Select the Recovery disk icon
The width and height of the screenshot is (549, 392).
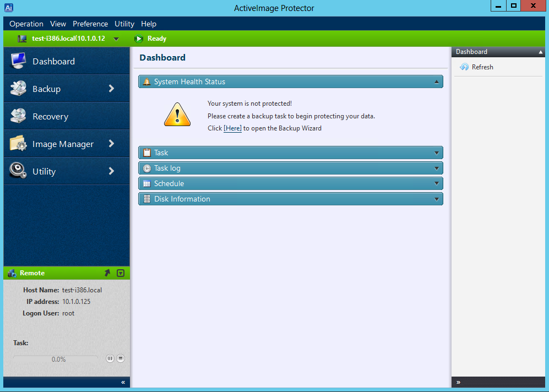pyautogui.click(x=18, y=116)
